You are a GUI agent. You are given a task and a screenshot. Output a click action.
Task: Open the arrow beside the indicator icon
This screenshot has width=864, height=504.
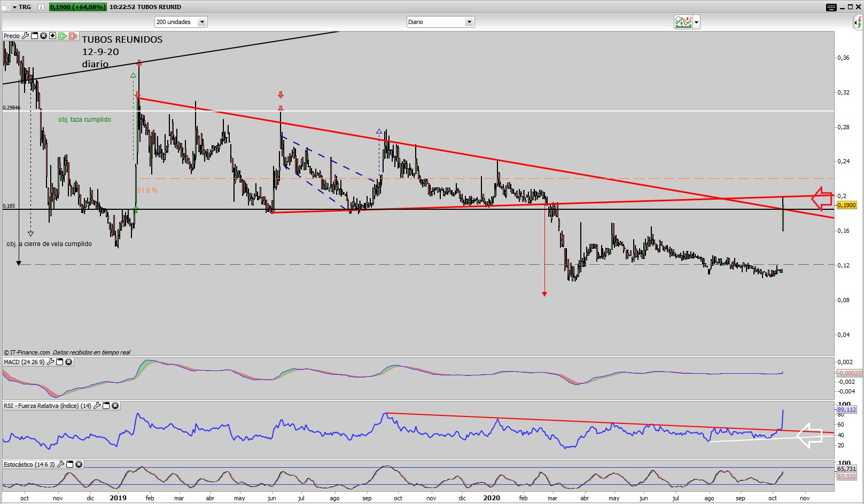pyautogui.click(x=696, y=22)
